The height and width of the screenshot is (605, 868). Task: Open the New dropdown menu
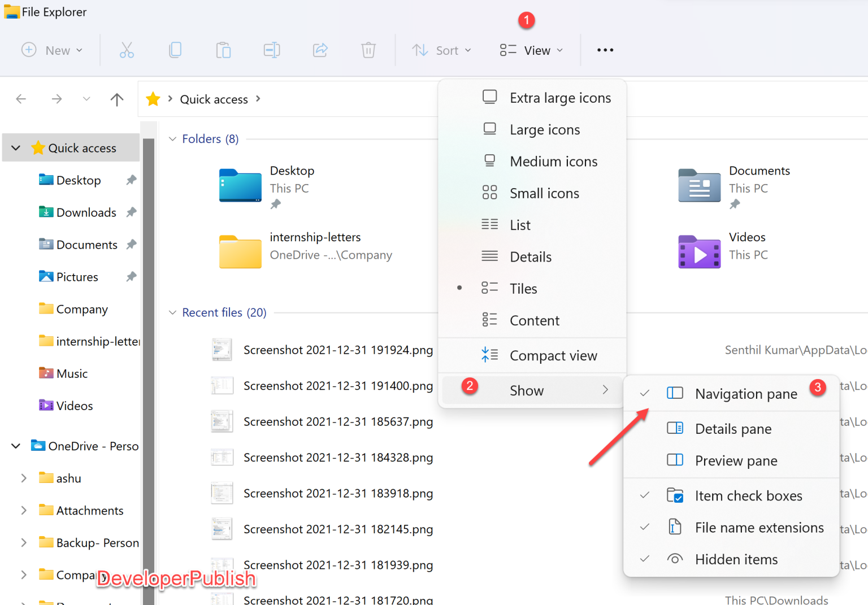click(x=53, y=50)
